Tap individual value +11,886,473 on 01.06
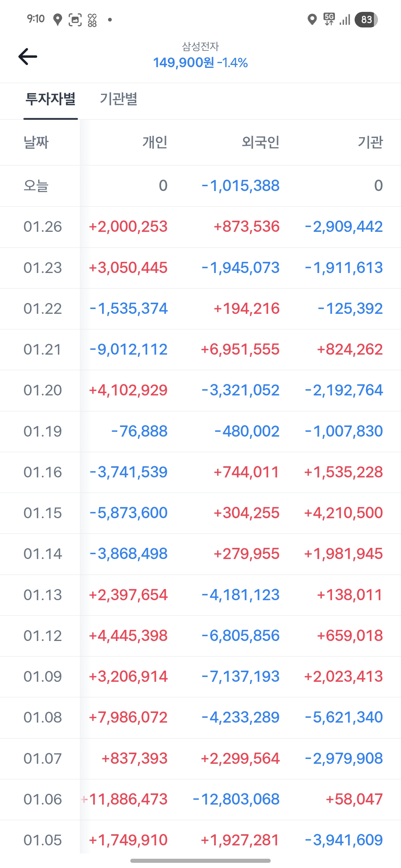This screenshot has width=401, height=868. (128, 799)
